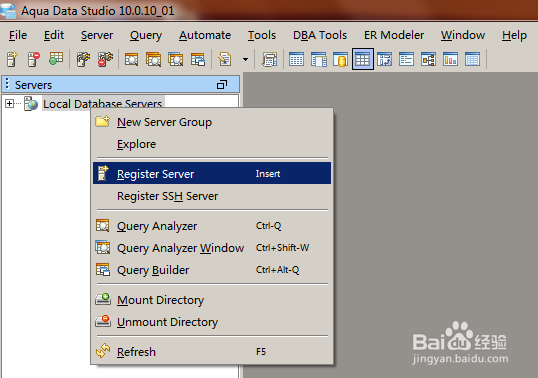
Task: Open the Edit menu
Action: (54, 35)
